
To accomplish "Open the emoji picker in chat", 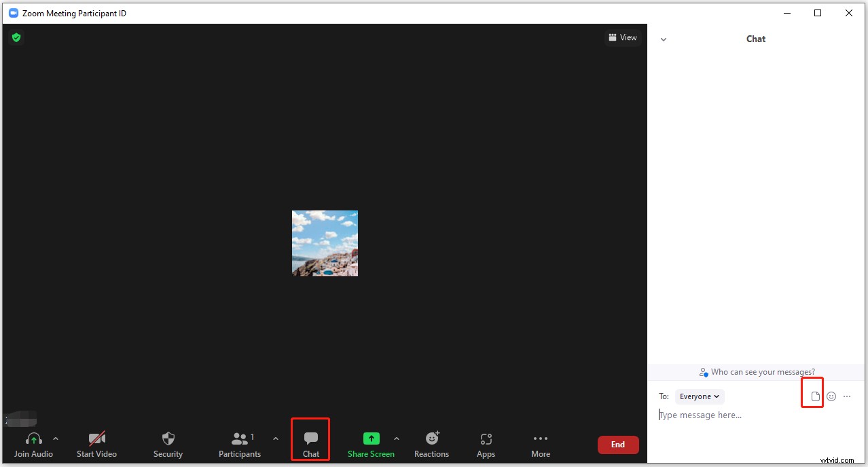I will pyautogui.click(x=831, y=396).
